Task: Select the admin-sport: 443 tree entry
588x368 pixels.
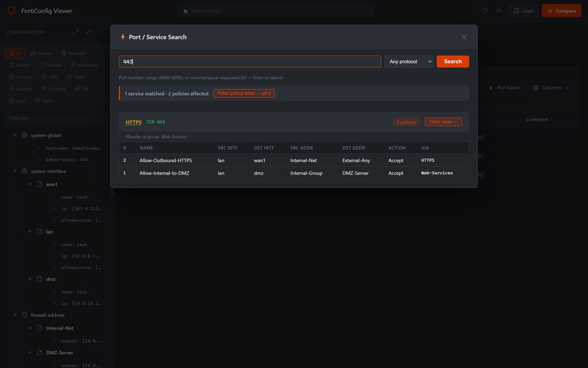Action: click(x=67, y=159)
